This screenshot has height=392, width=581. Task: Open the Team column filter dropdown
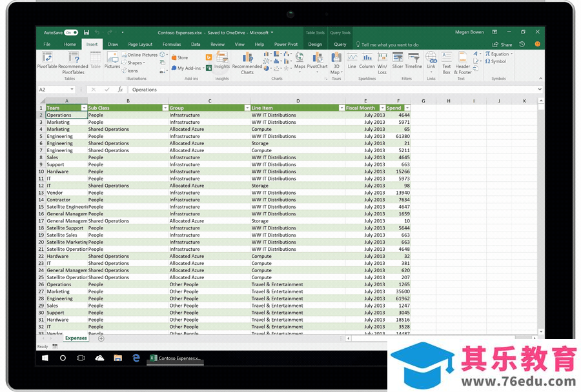[84, 108]
